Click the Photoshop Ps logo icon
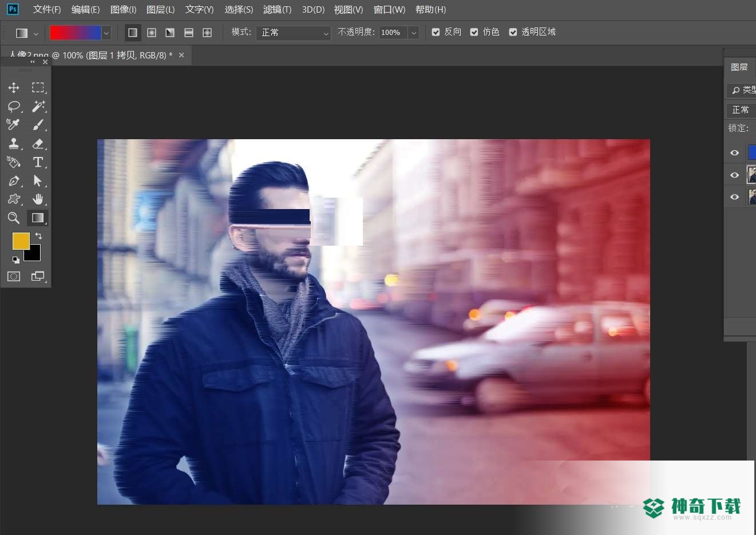Image resolution: width=756 pixels, height=535 pixels. (13, 9)
